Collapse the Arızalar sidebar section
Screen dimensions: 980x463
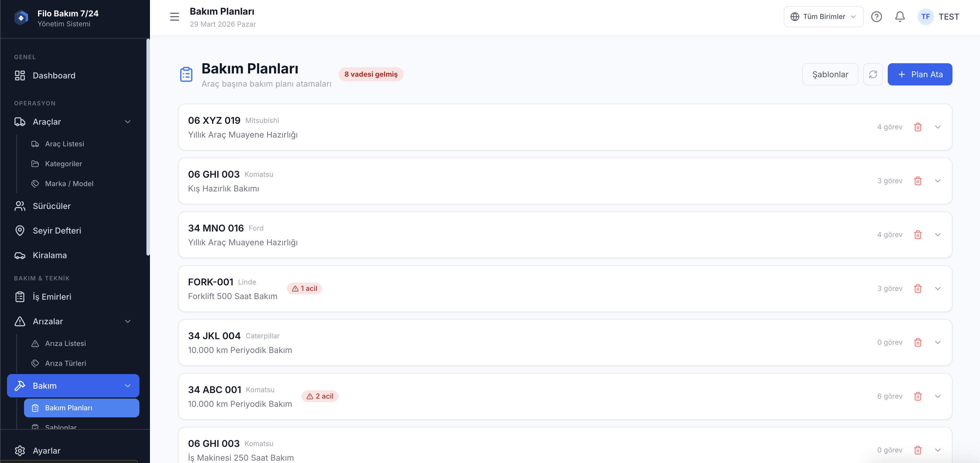tap(128, 321)
